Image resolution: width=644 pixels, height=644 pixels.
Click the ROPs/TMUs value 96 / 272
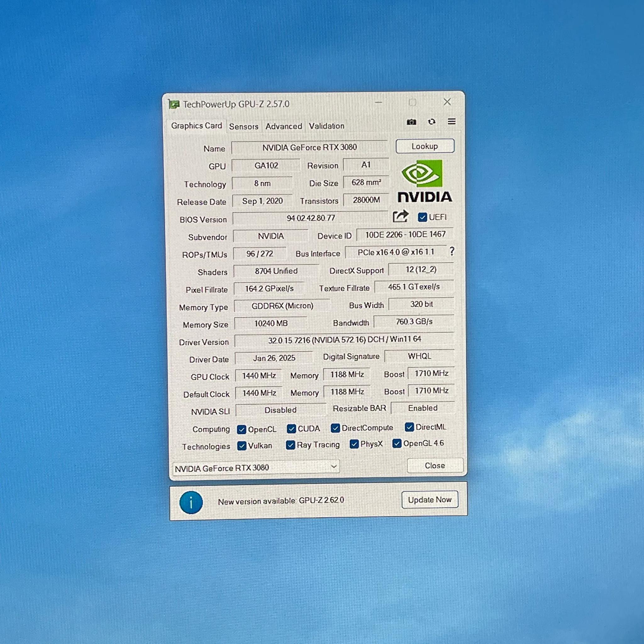coord(260,254)
